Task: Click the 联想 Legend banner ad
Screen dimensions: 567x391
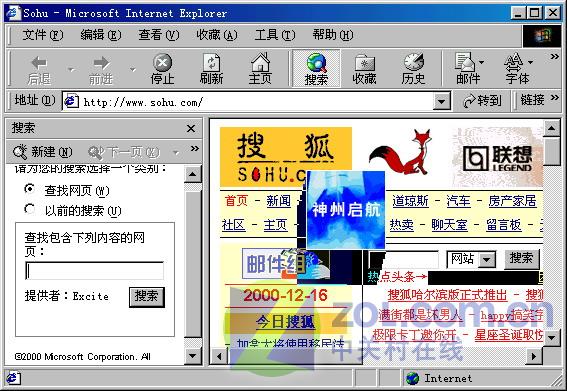Action: pos(497,157)
